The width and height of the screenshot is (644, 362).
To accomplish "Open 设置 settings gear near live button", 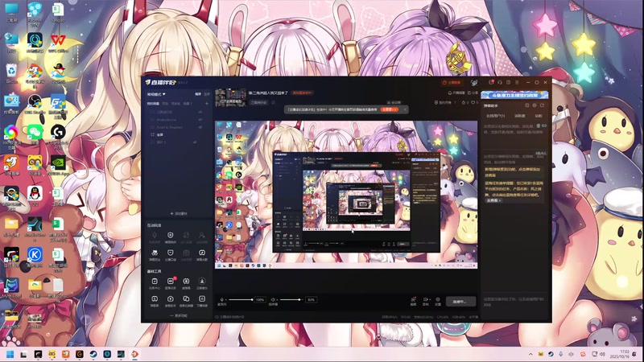I will 438,301.
